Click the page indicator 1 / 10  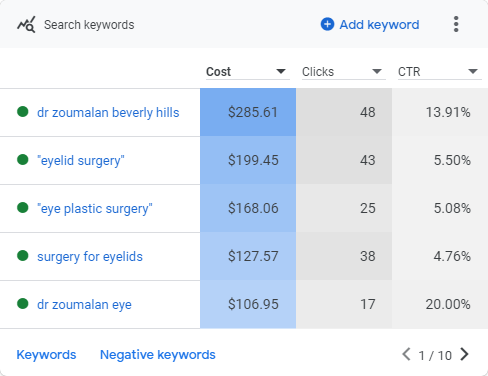435,355
